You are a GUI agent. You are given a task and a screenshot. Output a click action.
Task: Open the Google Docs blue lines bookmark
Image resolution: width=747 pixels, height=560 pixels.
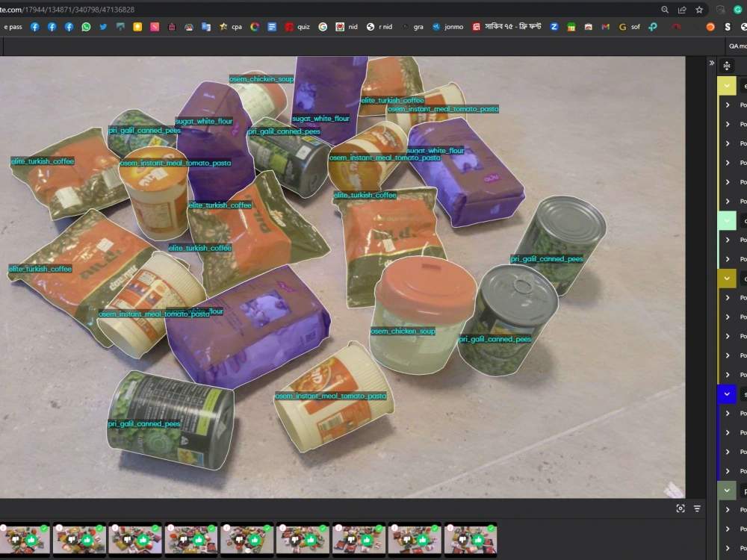point(272,27)
